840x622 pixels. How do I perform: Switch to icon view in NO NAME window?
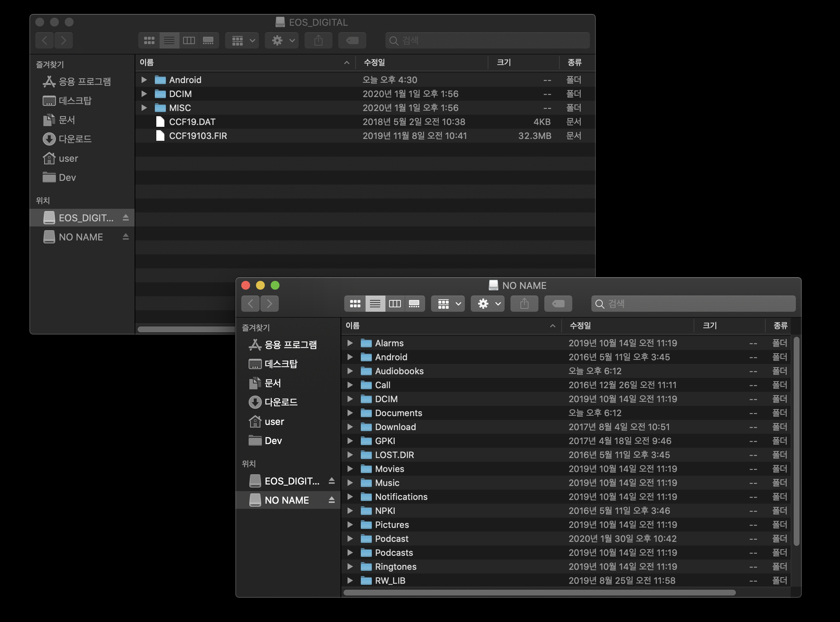click(355, 304)
